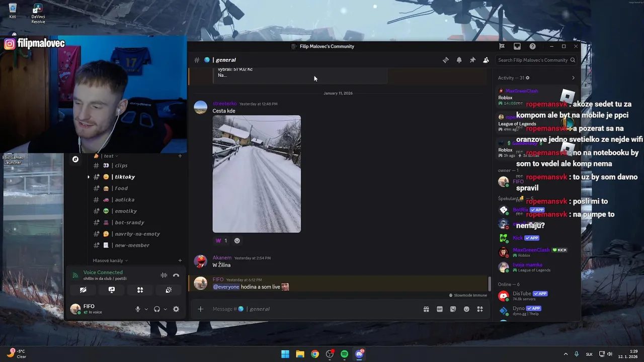Image resolution: width=644 pixels, height=362 pixels.
Task: Open OBS Studio from taskbar
Action: [x=330, y=354]
